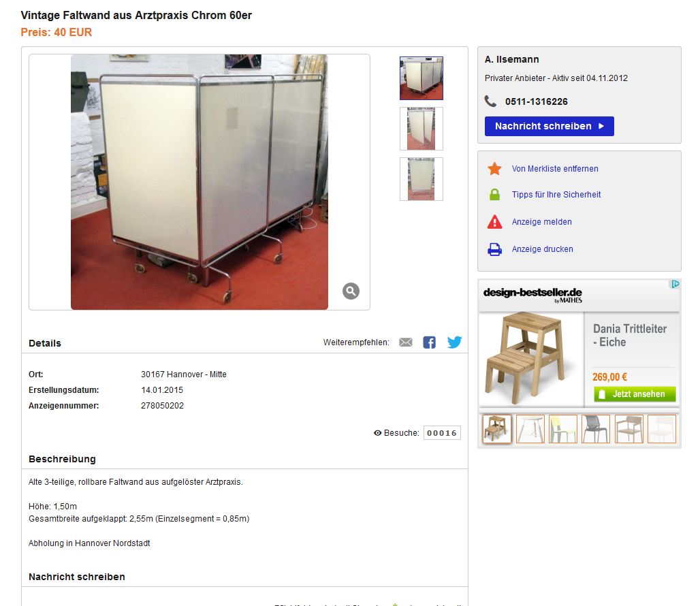The height and width of the screenshot is (606, 700).
Task: Click the orange star Merkliste icon
Action: coord(494,169)
